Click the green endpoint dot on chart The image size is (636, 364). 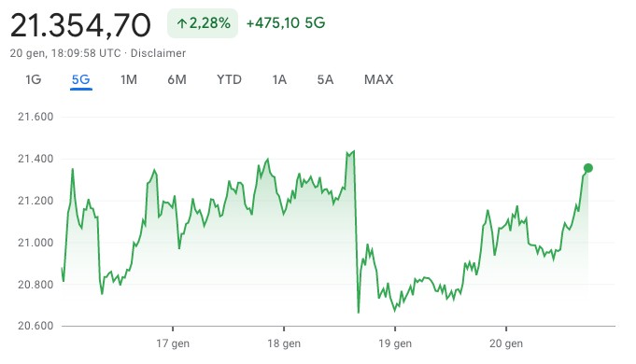[588, 168]
